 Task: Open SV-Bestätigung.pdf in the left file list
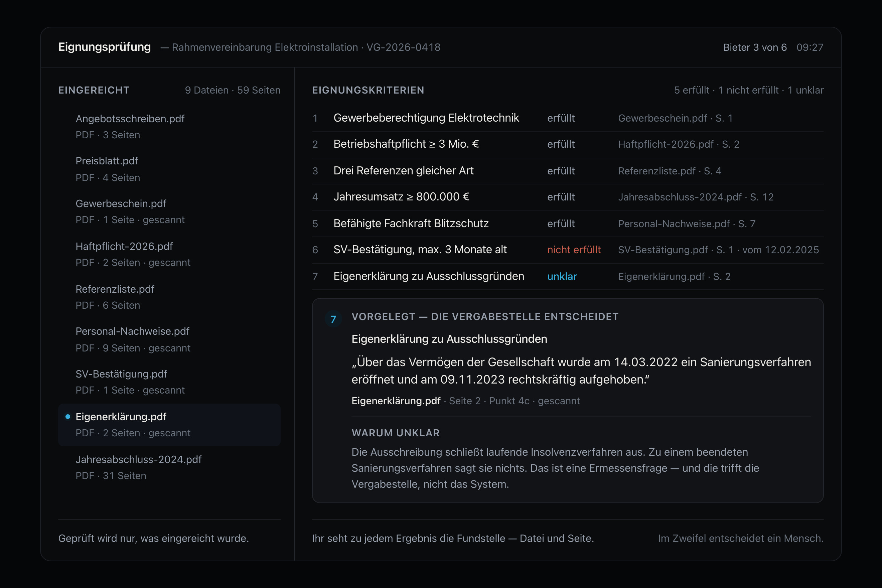[x=169, y=382]
